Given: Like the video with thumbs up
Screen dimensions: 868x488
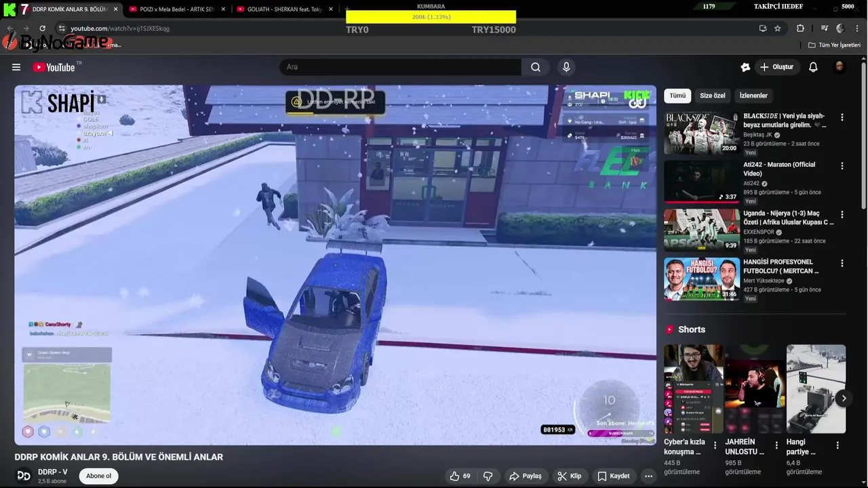Looking at the screenshot, I should pos(460,476).
